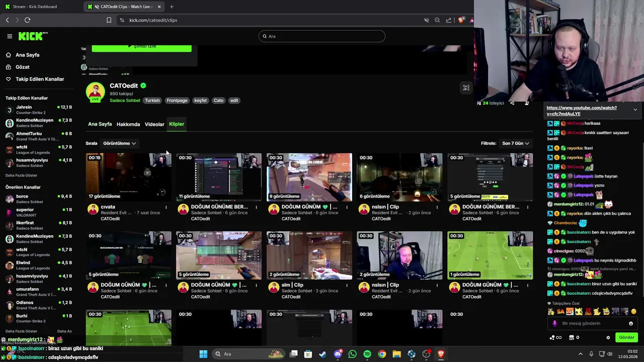Viewport: 644px width, 362px height.
Task: Open WhatsApp from the taskbar
Action: coord(352,354)
